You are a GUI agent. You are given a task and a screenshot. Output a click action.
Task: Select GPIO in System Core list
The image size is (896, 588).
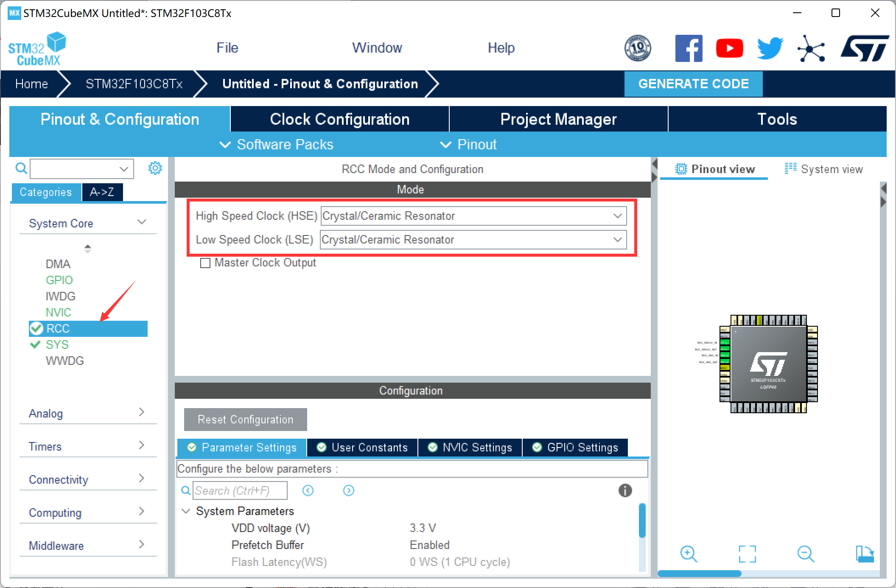59,280
